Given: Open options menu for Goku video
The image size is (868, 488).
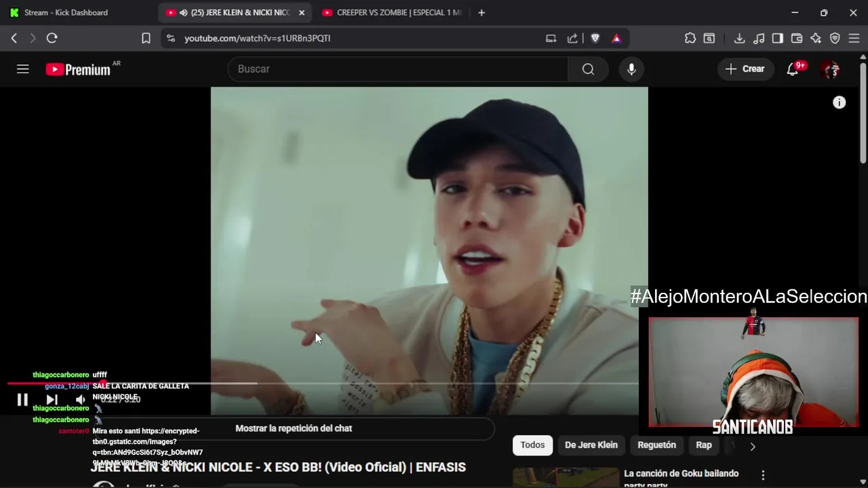Looking at the screenshot, I should [x=763, y=475].
